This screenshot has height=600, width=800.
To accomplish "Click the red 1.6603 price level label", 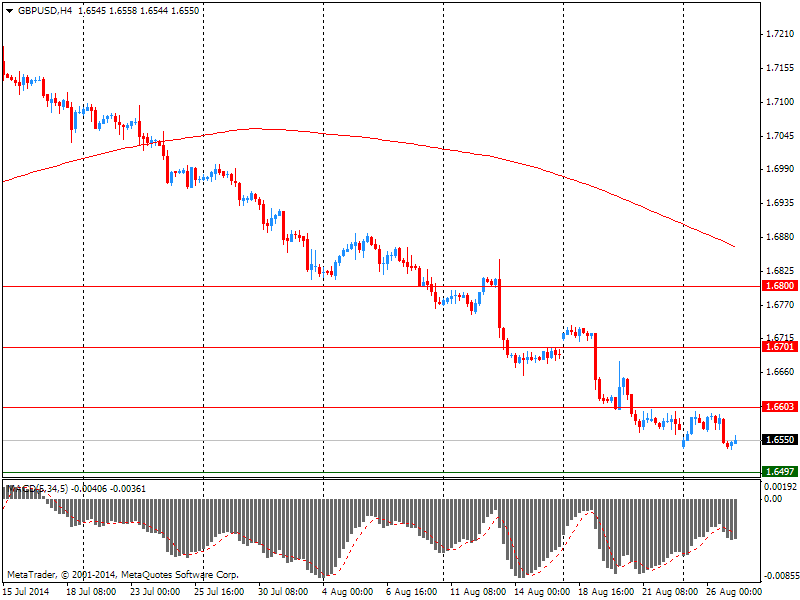I will (x=780, y=407).
